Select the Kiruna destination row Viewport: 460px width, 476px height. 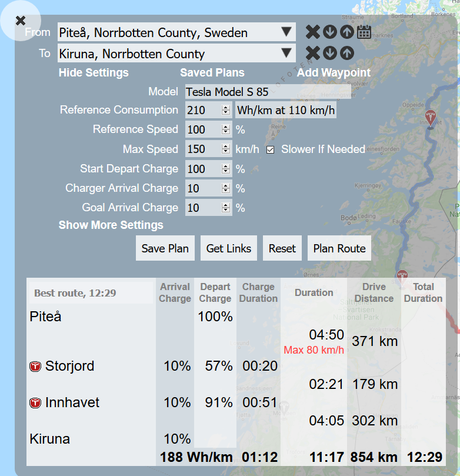pos(50,439)
